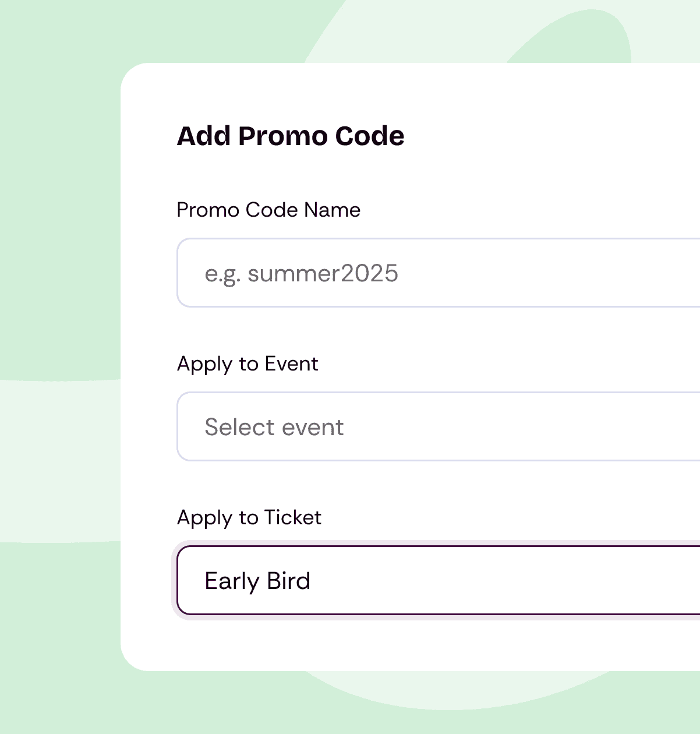The height and width of the screenshot is (734, 700).
Task: Click the word Event in Apply to Event
Action: (291, 364)
